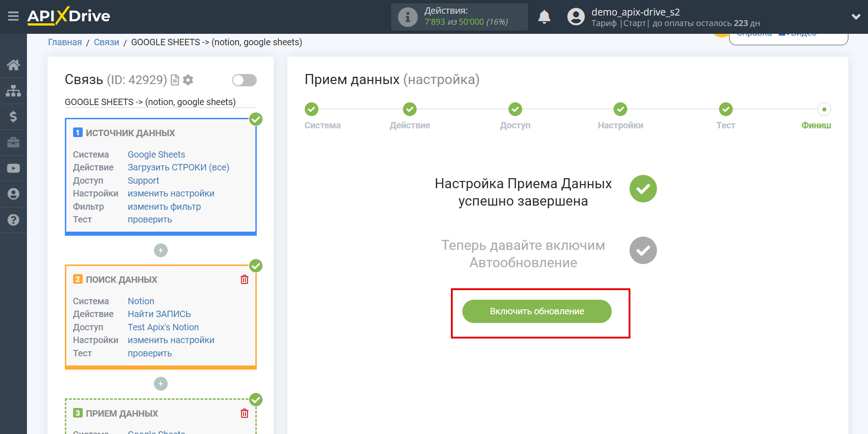
Task: Open the notifications bell
Action: (544, 17)
